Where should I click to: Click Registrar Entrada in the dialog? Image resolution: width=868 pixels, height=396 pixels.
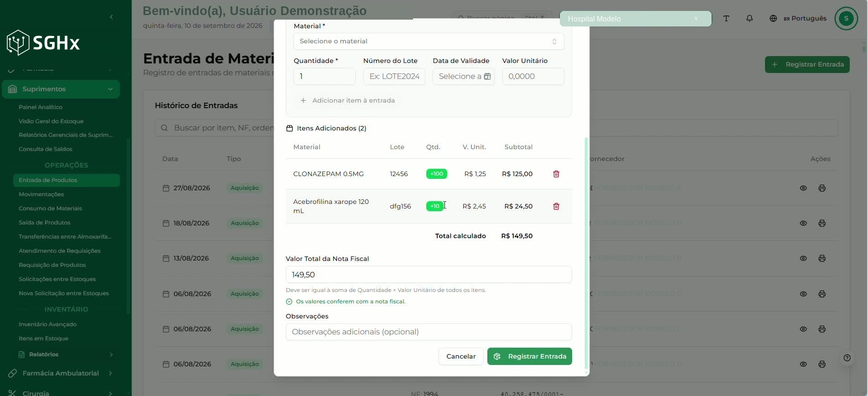529,356
